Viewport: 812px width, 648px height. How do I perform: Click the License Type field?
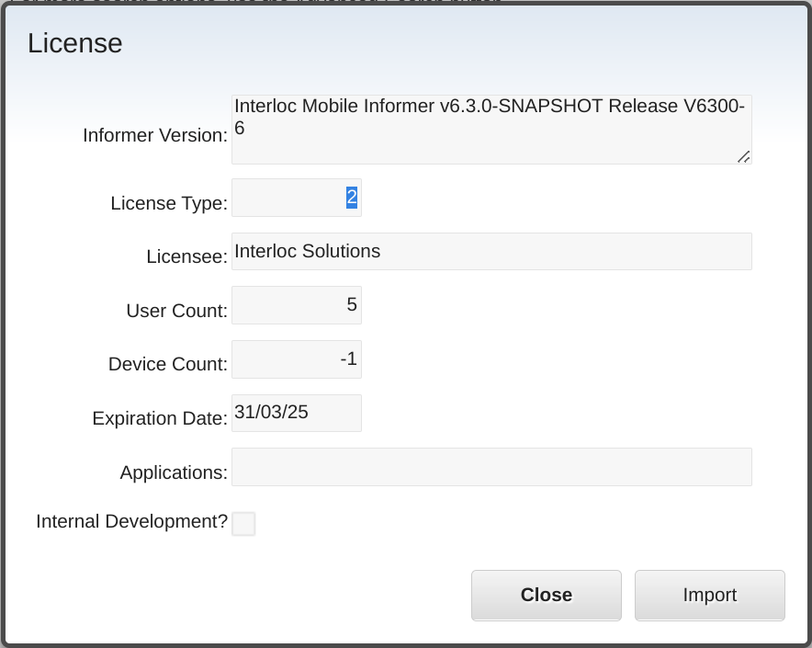296,198
